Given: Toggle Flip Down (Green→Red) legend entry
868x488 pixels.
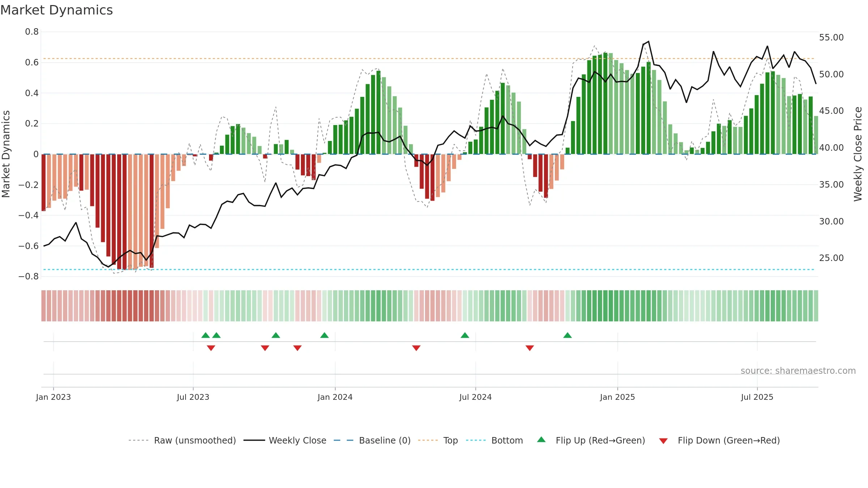Looking at the screenshot, I should [719, 440].
